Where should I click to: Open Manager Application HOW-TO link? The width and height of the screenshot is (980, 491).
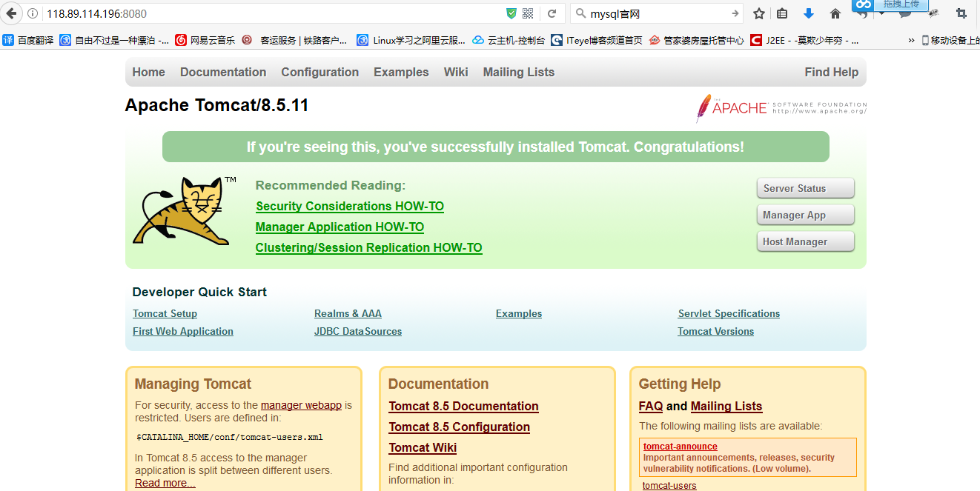(340, 227)
